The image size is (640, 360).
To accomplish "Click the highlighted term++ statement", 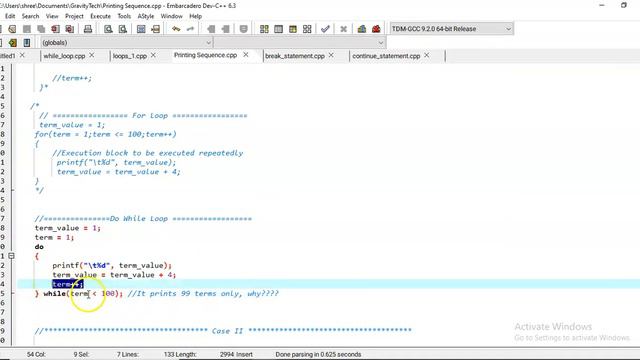I will [68, 284].
